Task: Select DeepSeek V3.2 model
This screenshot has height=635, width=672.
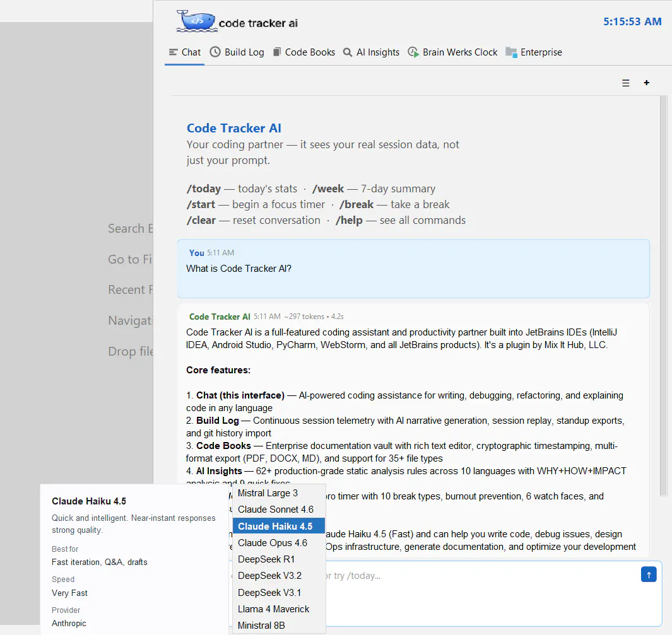Action: click(x=278, y=576)
